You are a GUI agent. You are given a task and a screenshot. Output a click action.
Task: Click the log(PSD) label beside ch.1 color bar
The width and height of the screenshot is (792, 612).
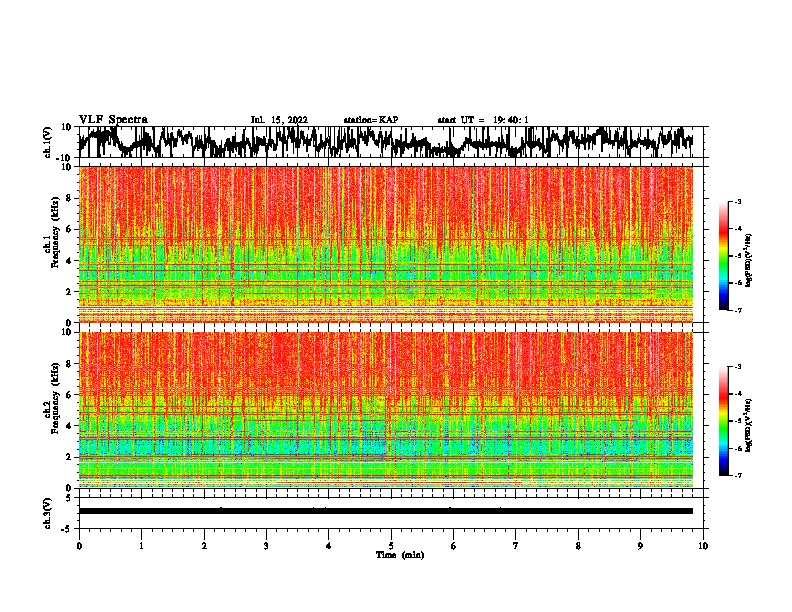click(749, 260)
